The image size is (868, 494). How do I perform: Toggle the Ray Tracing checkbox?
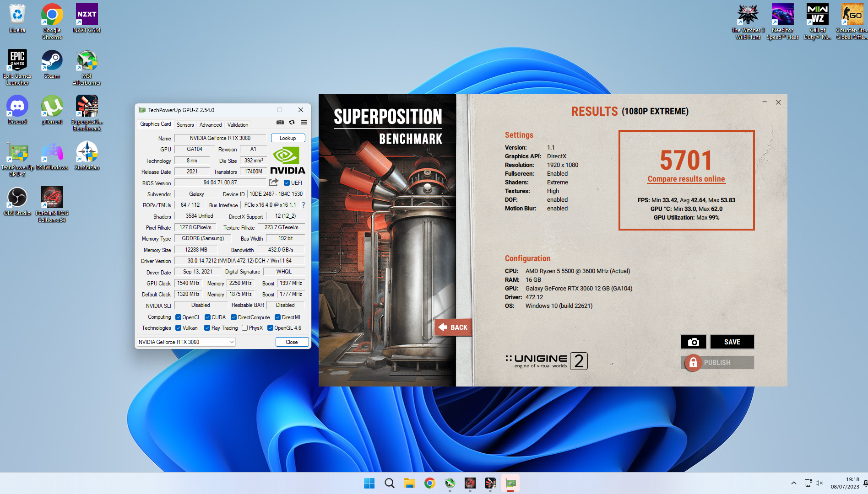(x=207, y=328)
